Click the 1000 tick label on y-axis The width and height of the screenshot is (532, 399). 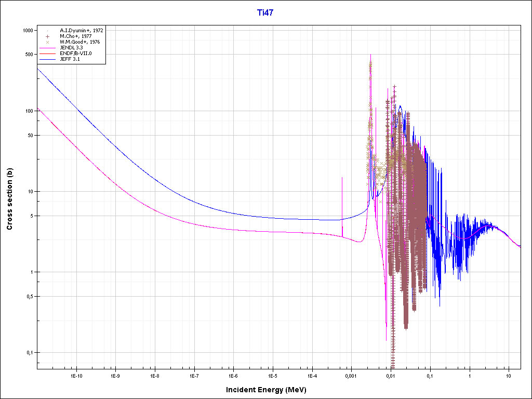click(27, 31)
